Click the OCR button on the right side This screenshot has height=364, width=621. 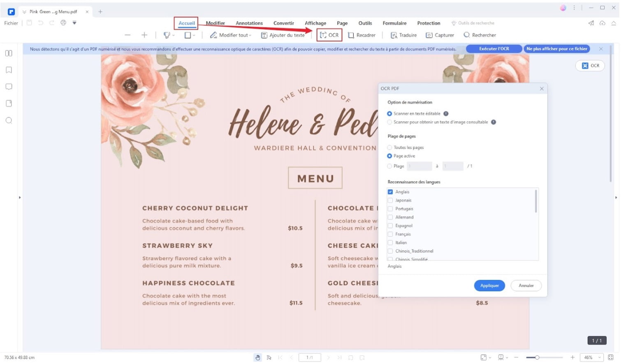coord(590,65)
